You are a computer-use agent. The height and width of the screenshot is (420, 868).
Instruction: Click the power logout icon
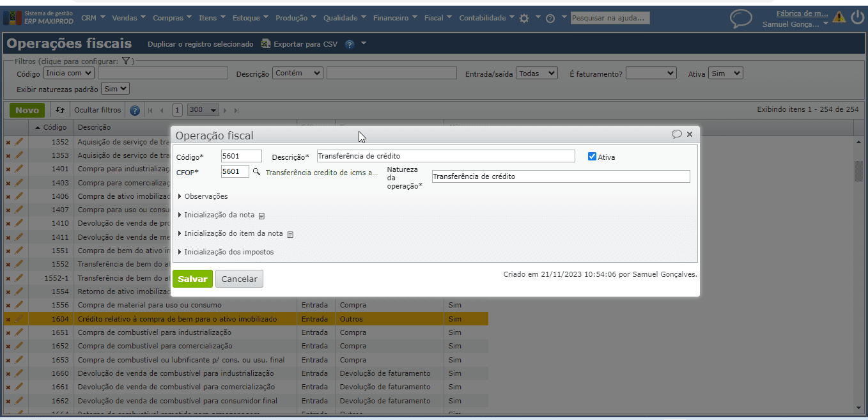857,17
